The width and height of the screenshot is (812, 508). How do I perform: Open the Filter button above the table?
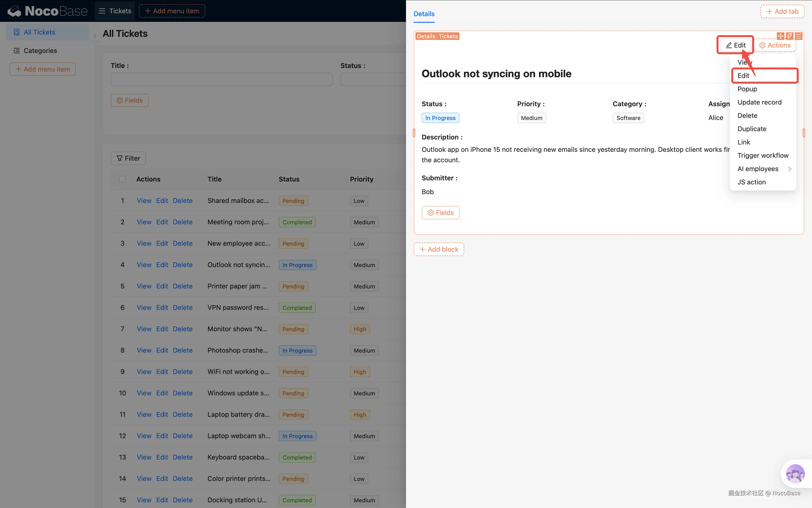click(128, 158)
